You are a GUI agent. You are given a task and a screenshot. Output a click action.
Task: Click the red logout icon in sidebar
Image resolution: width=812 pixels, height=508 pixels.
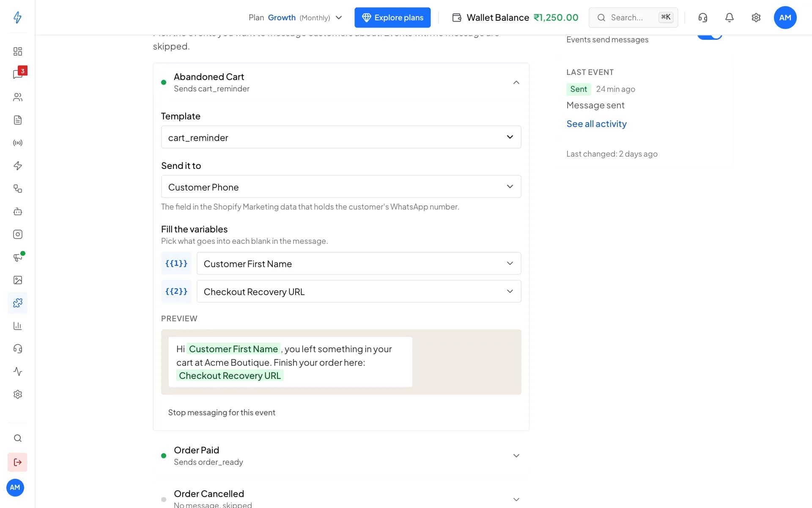pyautogui.click(x=17, y=462)
